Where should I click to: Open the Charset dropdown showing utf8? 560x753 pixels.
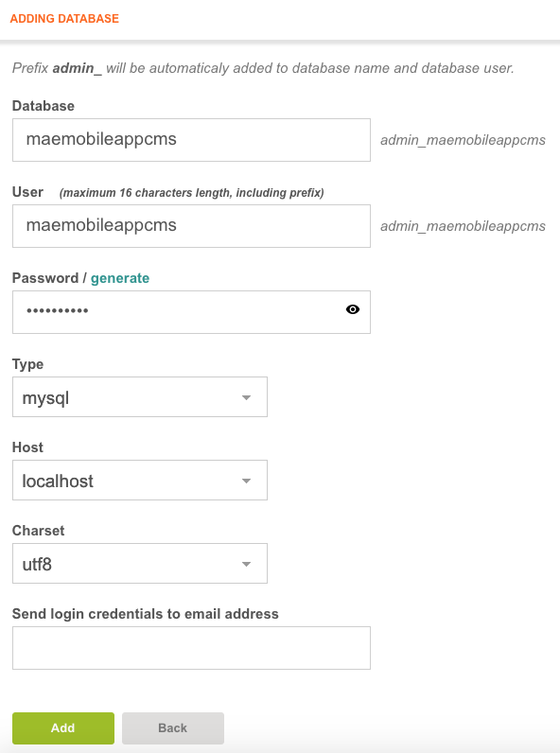(x=140, y=563)
